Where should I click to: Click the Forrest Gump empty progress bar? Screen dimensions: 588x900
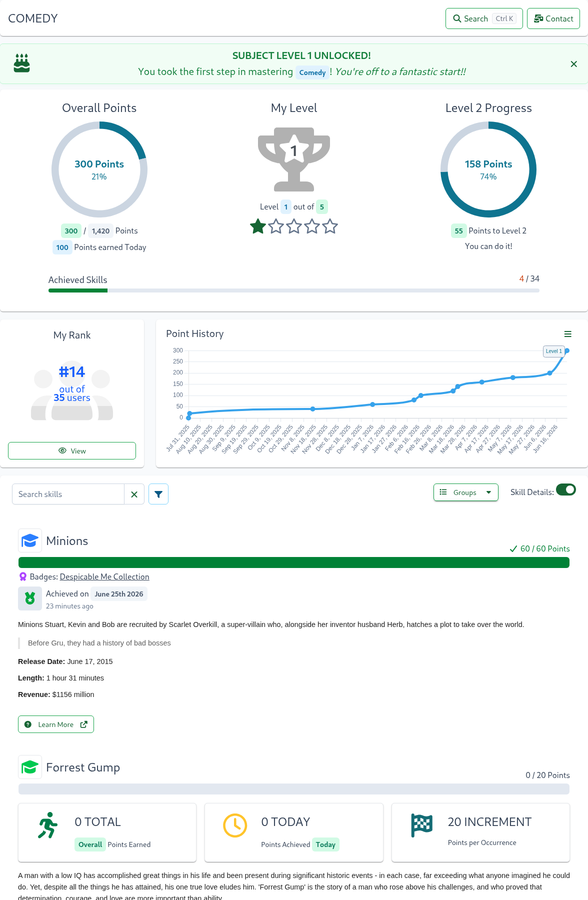coord(294,789)
